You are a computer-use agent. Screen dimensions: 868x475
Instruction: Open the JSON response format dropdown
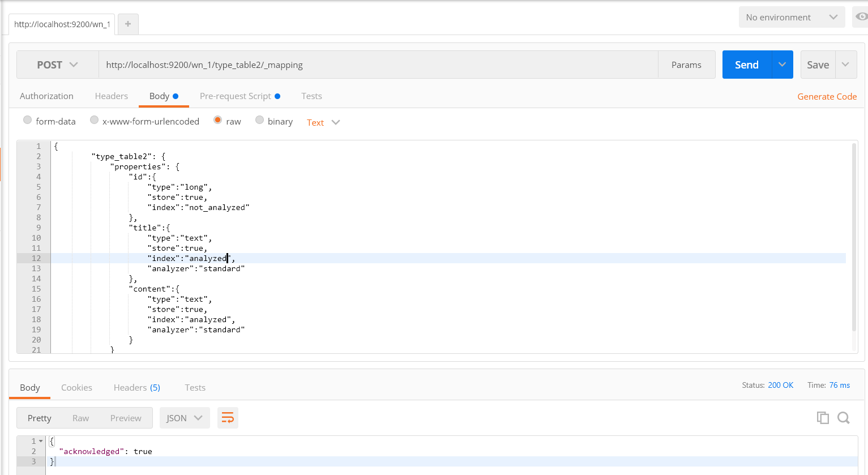point(185,418)
